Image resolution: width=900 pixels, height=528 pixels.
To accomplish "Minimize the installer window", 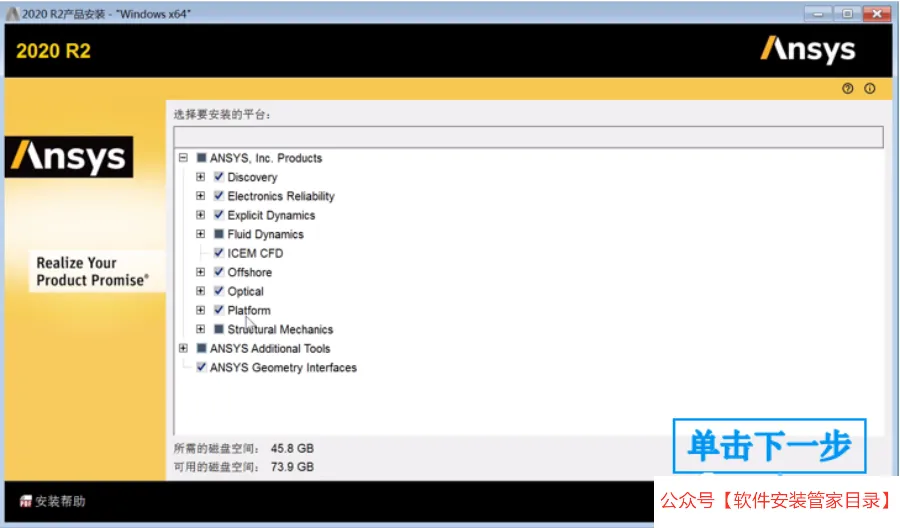I will (x=818, y=13).
